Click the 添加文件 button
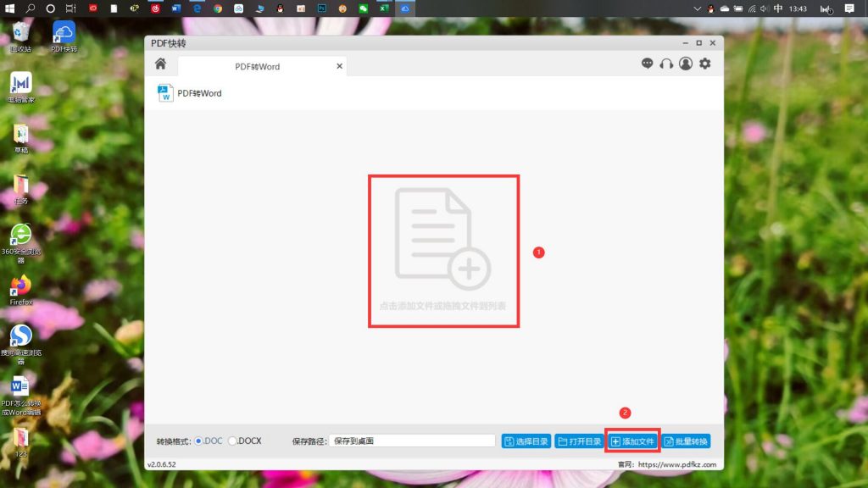Image resolution: width=868 pixels, height=488 pixels. tap(632, 441)
